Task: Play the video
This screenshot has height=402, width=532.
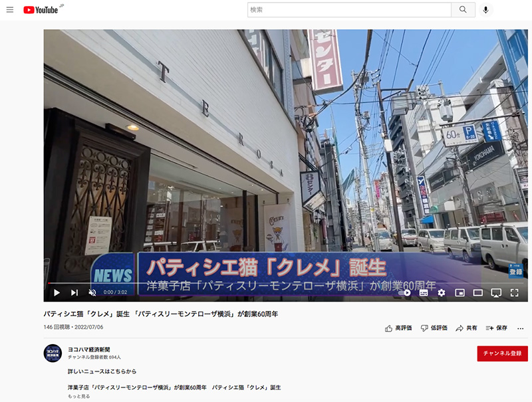Action: click(x=57, y=292)
